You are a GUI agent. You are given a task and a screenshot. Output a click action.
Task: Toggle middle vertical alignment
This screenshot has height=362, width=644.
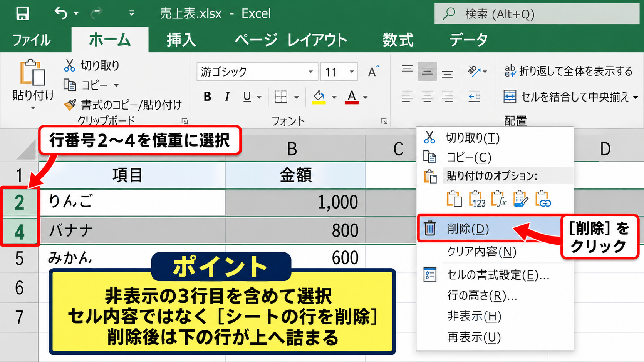[x=427, y=72]
